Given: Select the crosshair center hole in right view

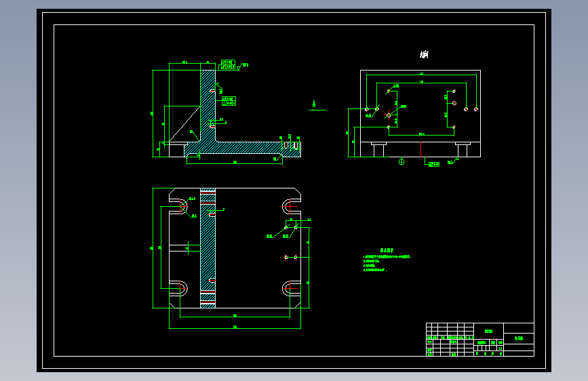Looking at the screenshot, I should 389,115.
